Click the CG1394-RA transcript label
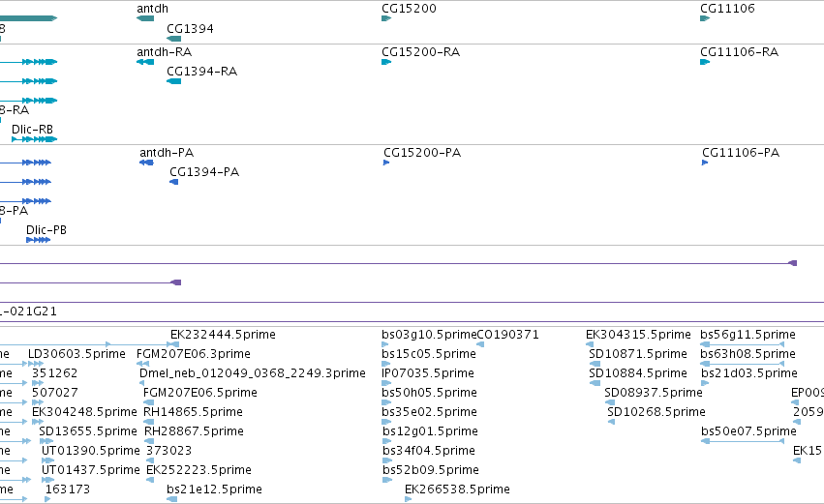The image size is (824, 504). (201, 72)
